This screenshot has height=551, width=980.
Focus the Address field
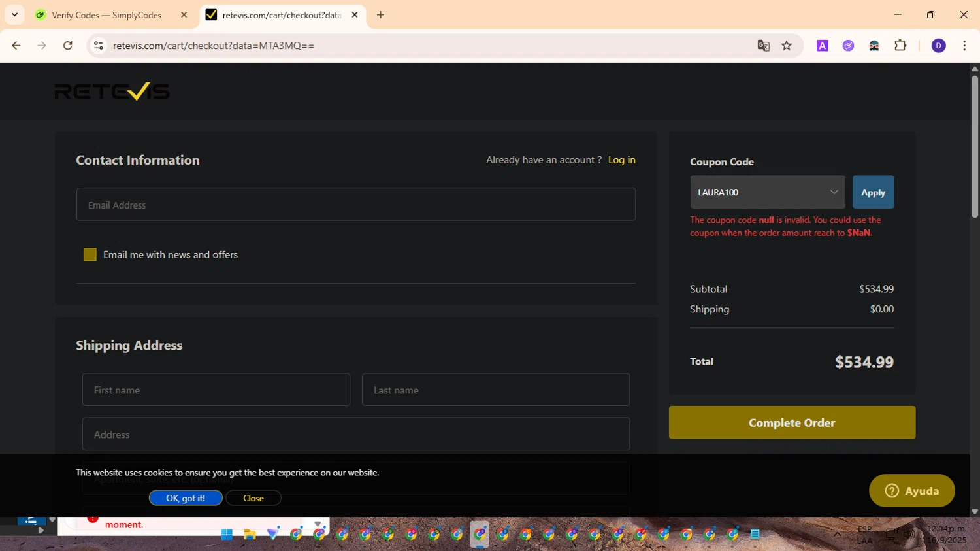coord(356,434)
